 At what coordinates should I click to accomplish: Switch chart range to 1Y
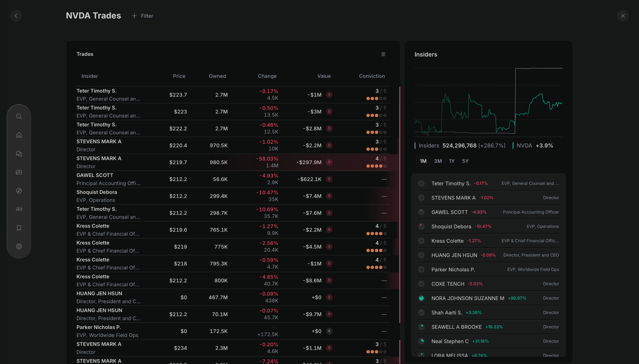(452, 161)
